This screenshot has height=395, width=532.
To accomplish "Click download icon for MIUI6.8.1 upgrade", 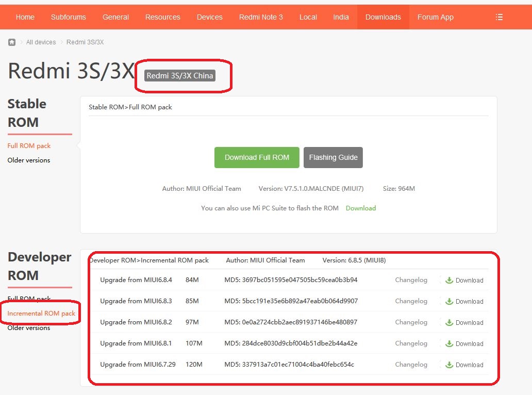I will pos(450,343).
